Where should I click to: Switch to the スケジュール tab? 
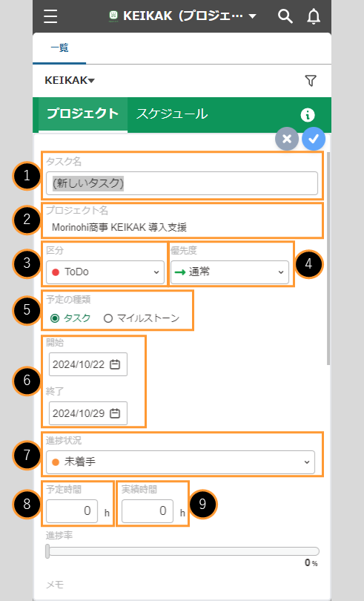click(172, 114)
